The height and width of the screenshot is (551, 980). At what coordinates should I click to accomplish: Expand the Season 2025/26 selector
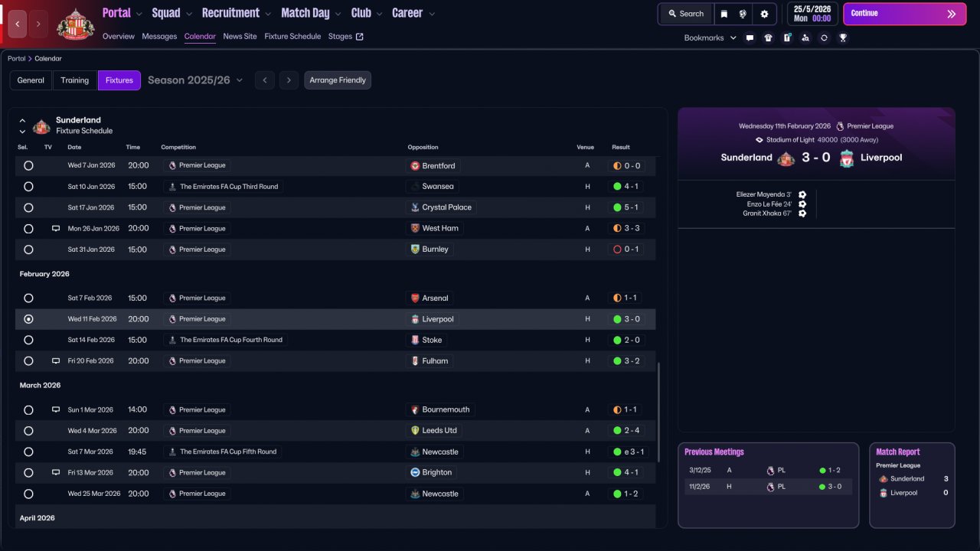coord(195,80)
